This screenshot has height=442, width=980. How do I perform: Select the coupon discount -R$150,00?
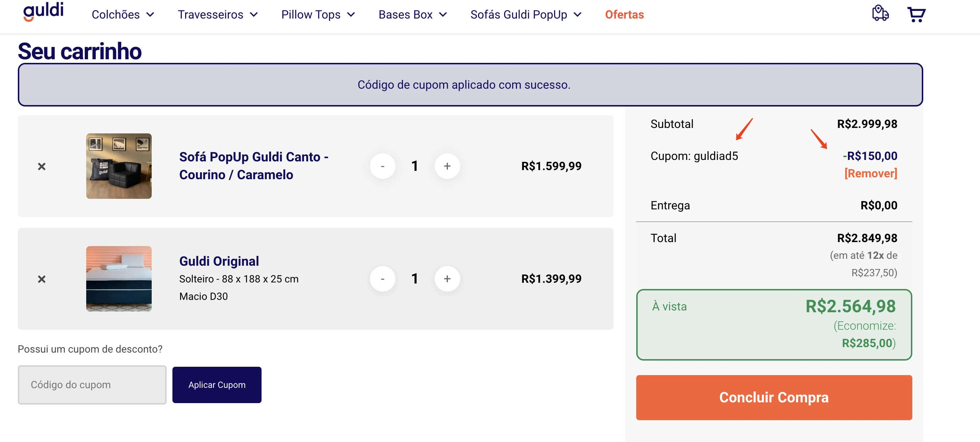tap(870, 156)
